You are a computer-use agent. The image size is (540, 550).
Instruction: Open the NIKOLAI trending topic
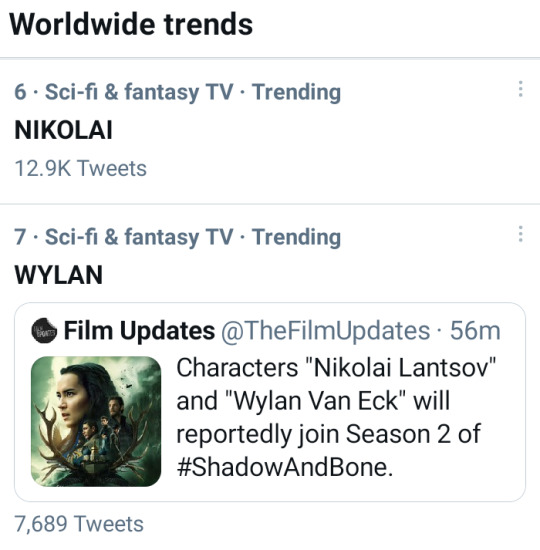click(x=64, y=130)
